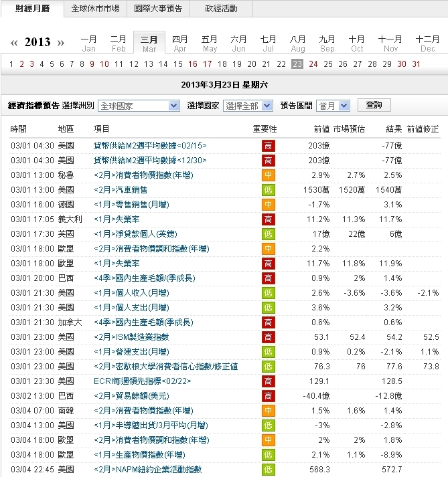Choose day 31 in the date row

click(x=417, y=64)
